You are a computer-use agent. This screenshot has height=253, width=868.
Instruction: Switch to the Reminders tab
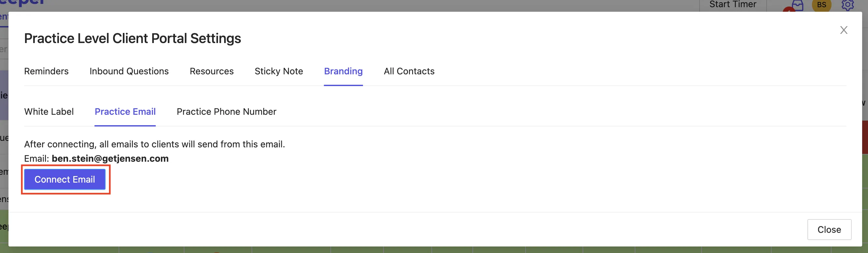[46, 71]
